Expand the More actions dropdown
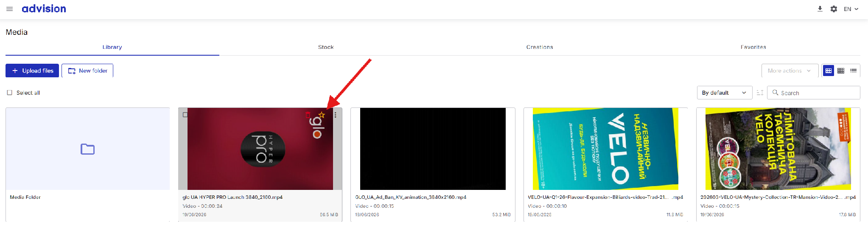868x226 pixels. 790,71
